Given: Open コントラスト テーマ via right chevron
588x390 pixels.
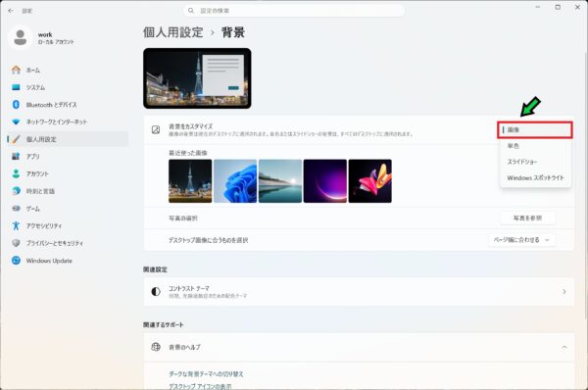Looking at the screenshot, I should (564, 291).
